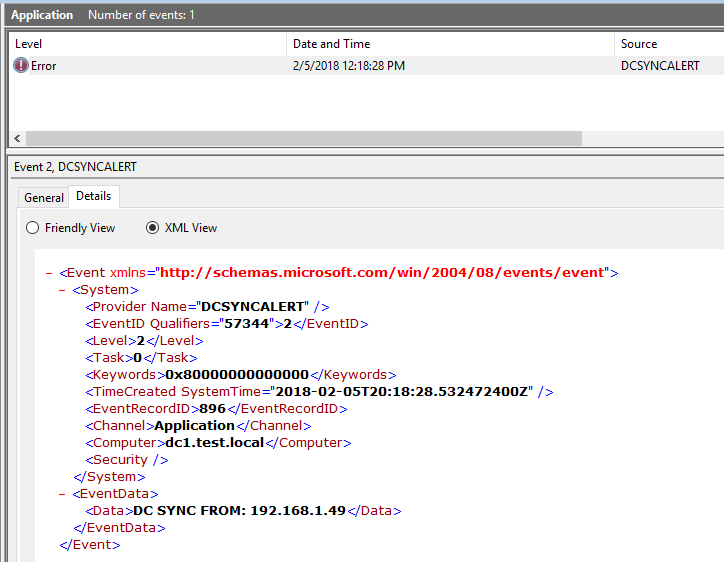Screen dimensions: 724x562
Task: Click the closing Event tag
Action: [x=90, y=545]
